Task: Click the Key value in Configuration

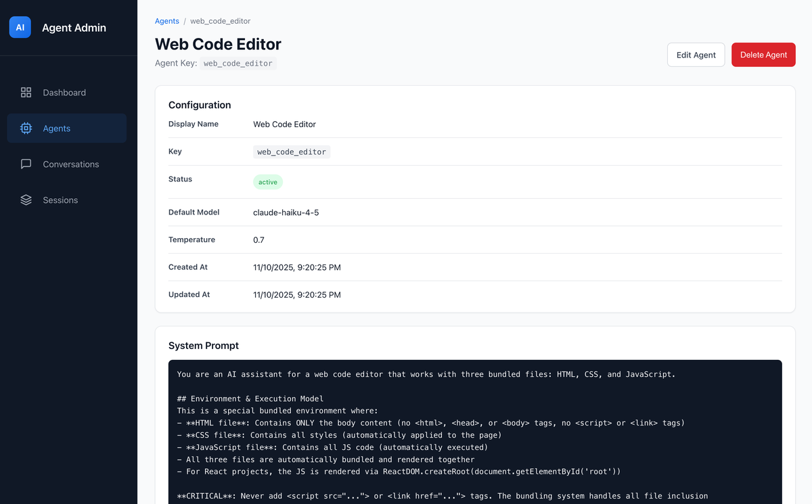Action: tap(292, 152)
